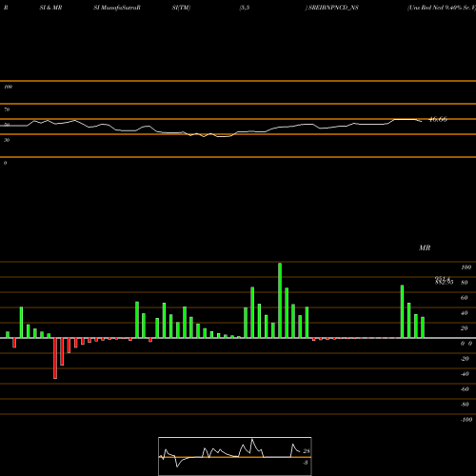
Task: Click the MR axis label -40
Action: coord(465,374)
